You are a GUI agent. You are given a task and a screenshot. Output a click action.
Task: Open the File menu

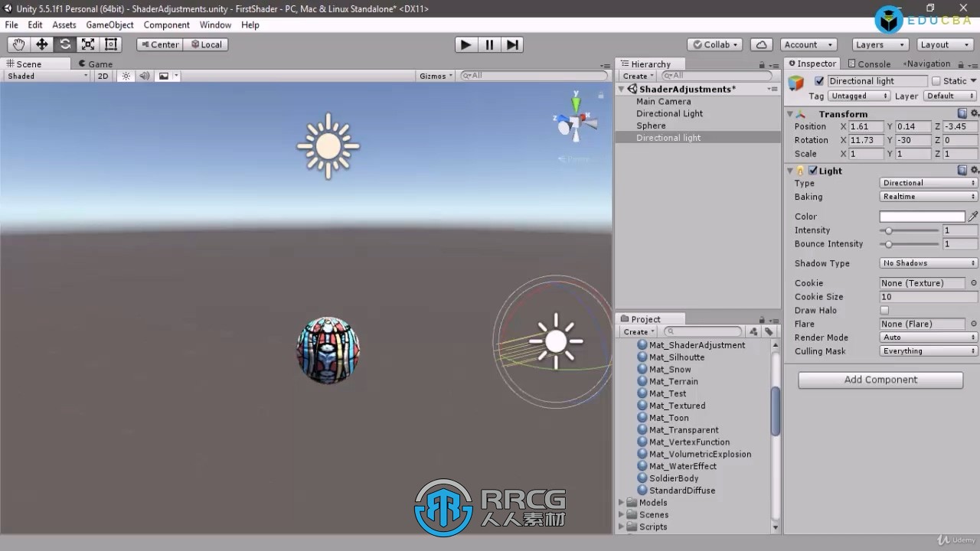point(11,25)
